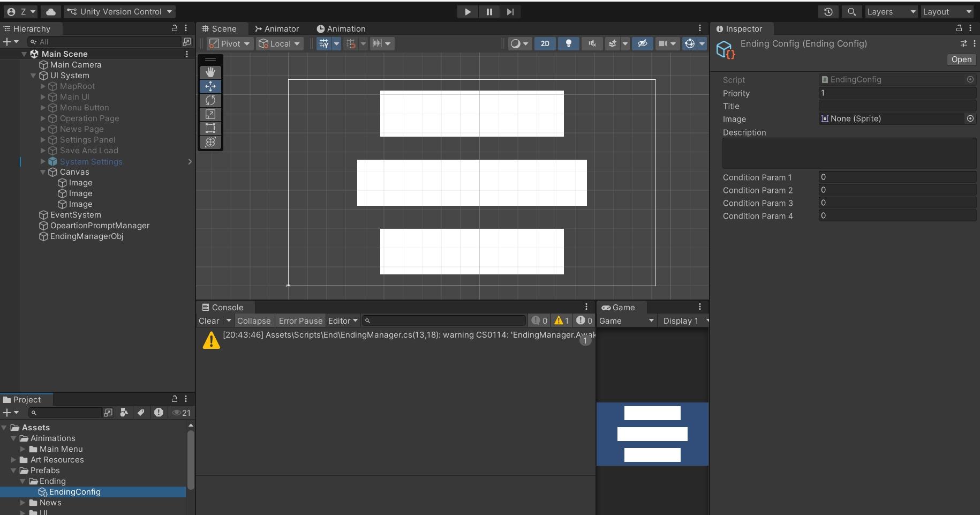Screen dimensions: 980x515
Task: Collapse the Canvas object in Hierarchy
Action: 43,172
